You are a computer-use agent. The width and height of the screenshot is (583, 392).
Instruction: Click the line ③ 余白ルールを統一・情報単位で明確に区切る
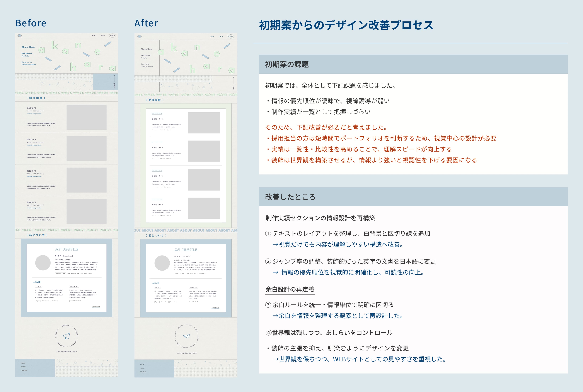point(329,305)
